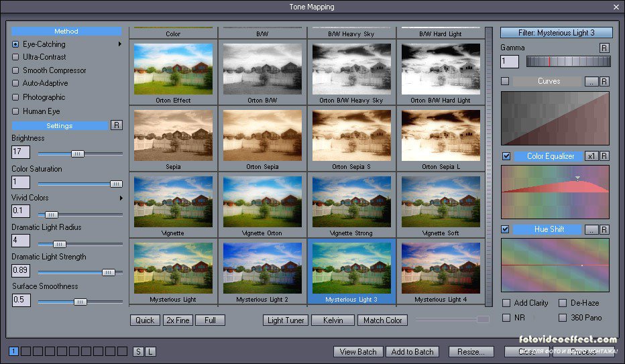Click the 2x Fine preview button
Image resolution: width=625 pixels, height=364 pixels.
point(178,320)
